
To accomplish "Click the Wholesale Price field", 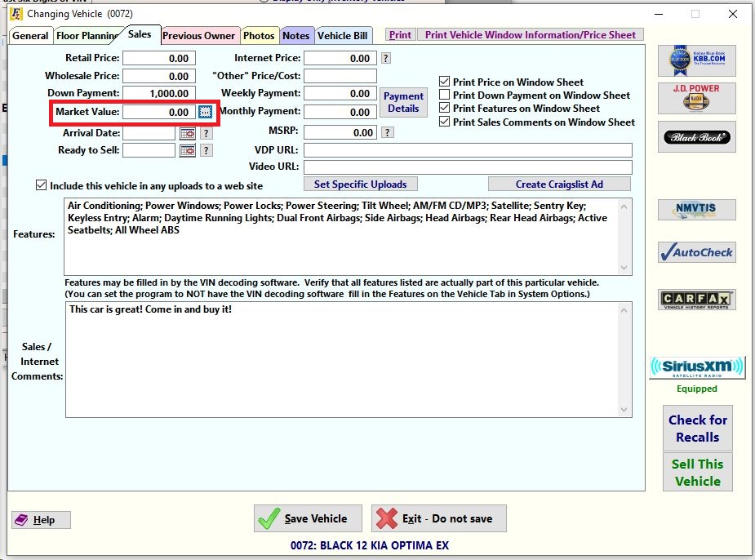I will [x=159, y=76].
